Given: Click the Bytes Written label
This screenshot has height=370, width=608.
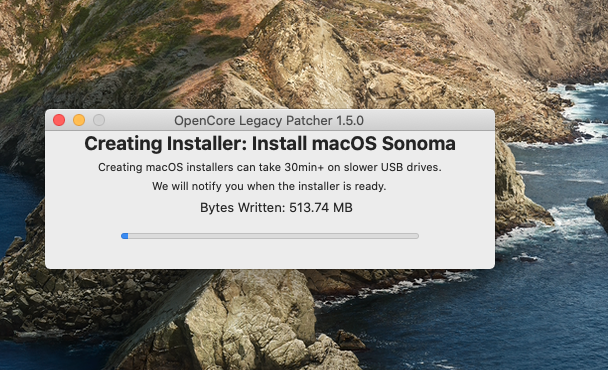Looking at the screenshot, I should click(242, 207).
